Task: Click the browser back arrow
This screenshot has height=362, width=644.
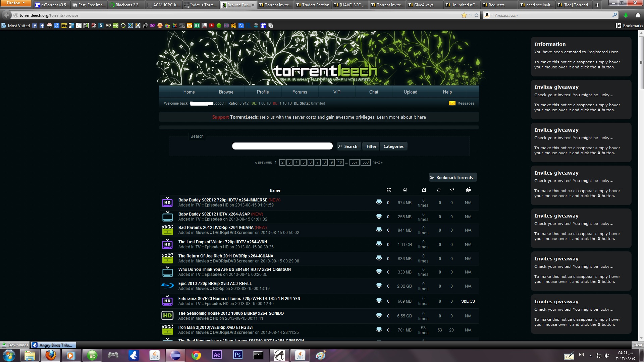Action: coord(6,15)
